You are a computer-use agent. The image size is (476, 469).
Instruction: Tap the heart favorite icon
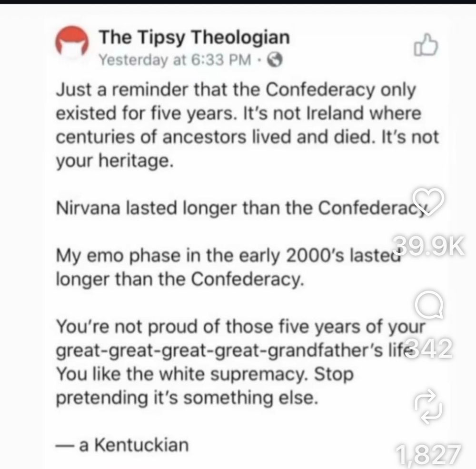[428, 201]
